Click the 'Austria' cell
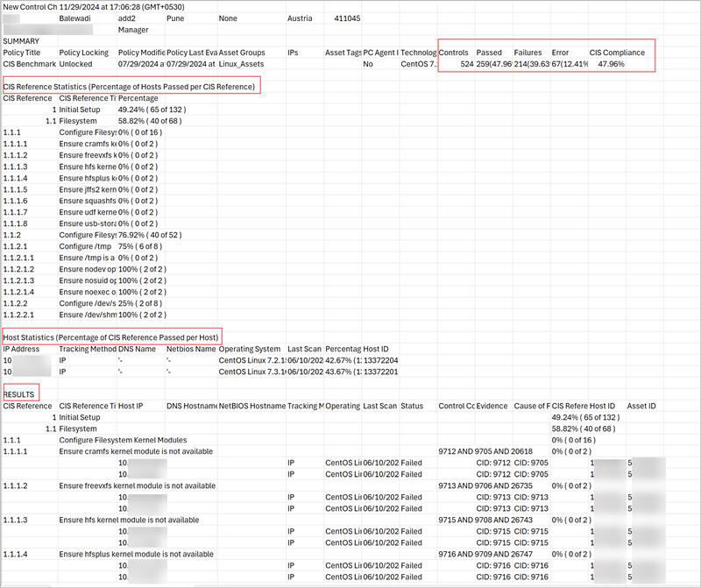Screen dimensions: 701x588 pos(300,18)
